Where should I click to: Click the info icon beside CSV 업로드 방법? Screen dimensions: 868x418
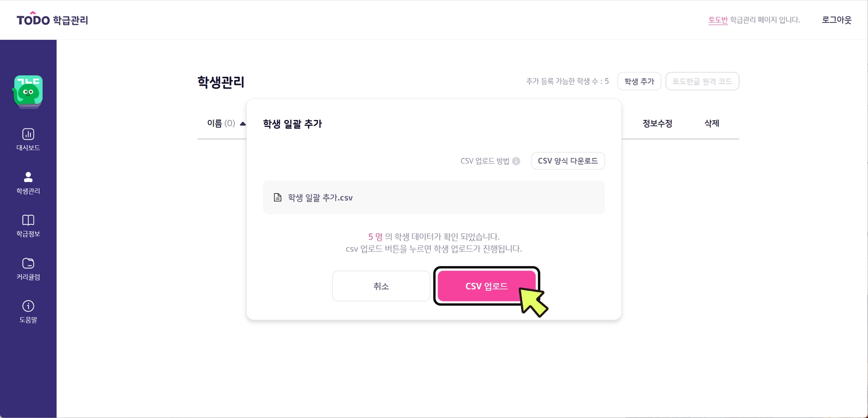[516, 161]
